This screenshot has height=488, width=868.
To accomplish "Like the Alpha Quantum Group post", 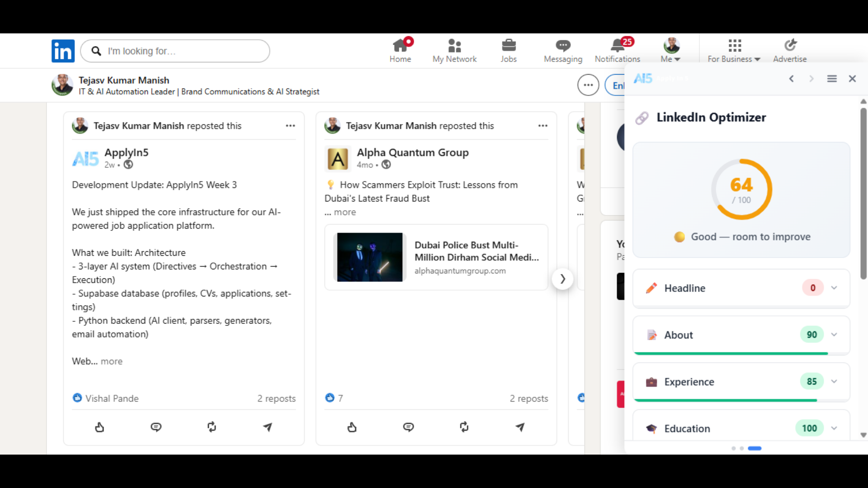I will pos(352,427).
